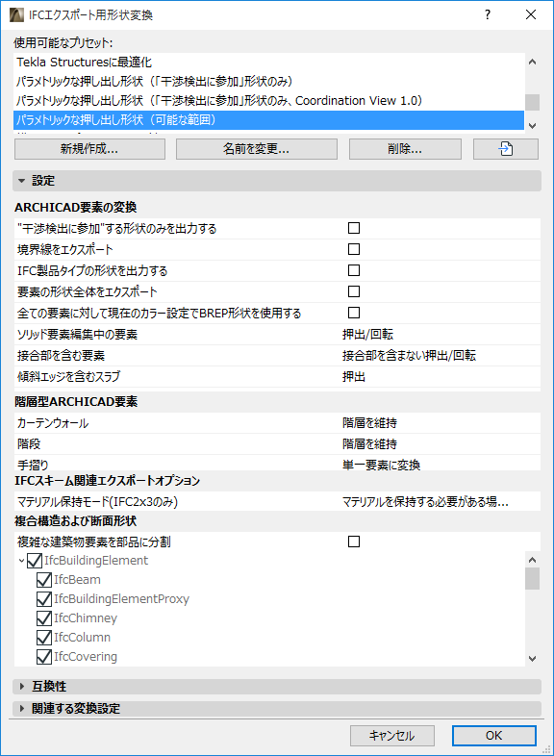Screen dimensions: 554x756
Task: Open ソリッド要素編集中の要素 value 押出/回転
Action: coord(367,334)
